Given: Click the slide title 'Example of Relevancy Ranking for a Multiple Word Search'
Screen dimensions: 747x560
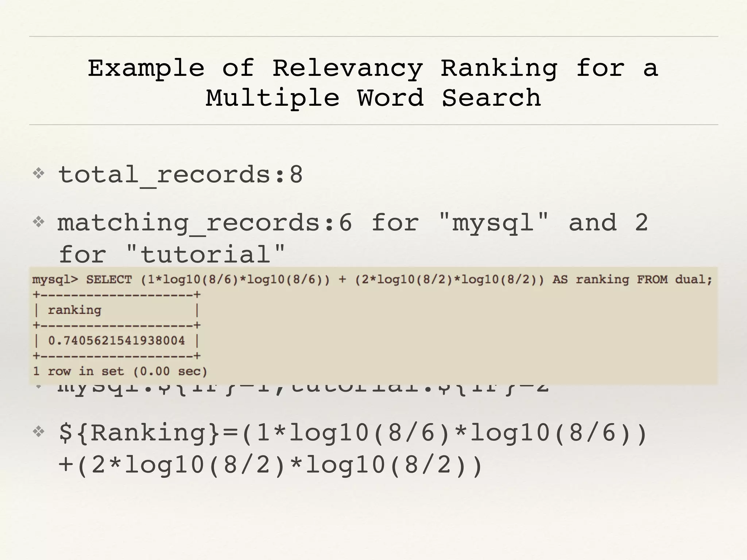Looking at the screenshot, I should [x=373, y=83].
